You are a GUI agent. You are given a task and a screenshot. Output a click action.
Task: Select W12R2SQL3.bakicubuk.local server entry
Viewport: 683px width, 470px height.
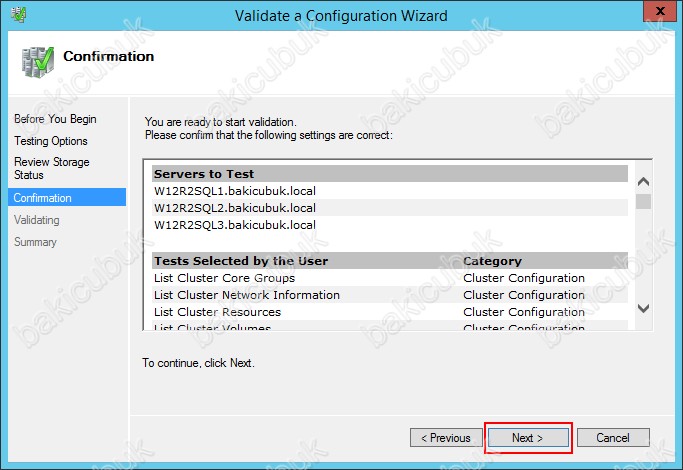coord(235,225)
